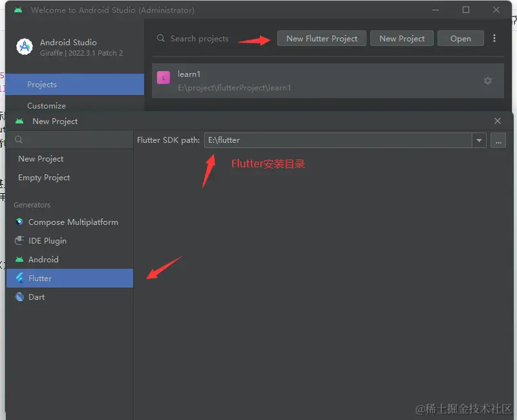
Task: Click the Giraffe 2022.3.1 Patch 2 version text
Action: pyautogui.click(x=81, y=53)
